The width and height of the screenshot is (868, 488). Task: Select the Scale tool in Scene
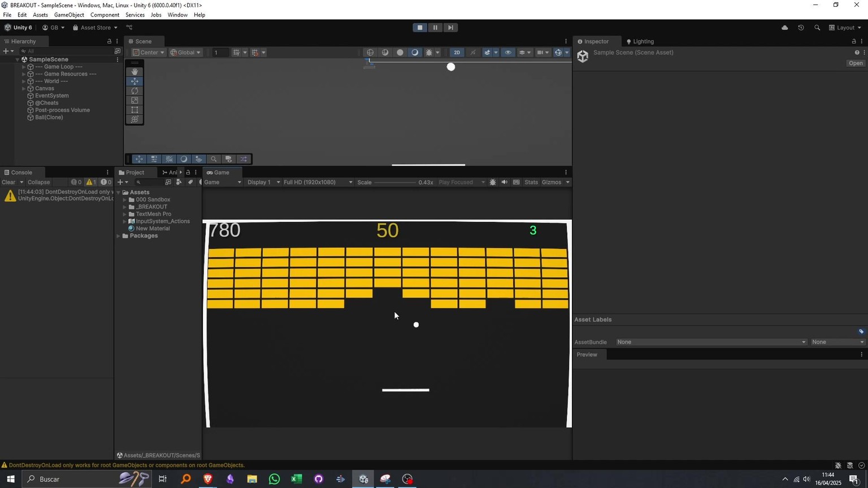tap(134, 101)
